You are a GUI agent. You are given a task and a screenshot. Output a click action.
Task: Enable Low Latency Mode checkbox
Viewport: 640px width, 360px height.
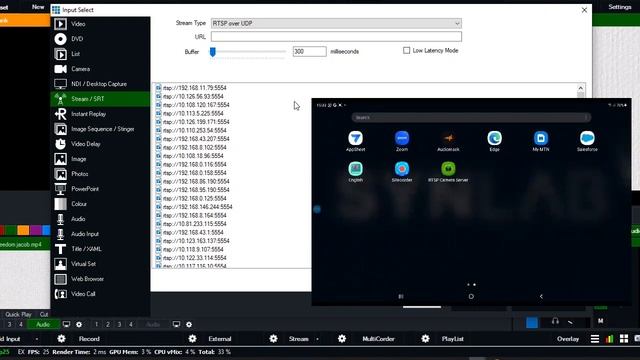407,51
